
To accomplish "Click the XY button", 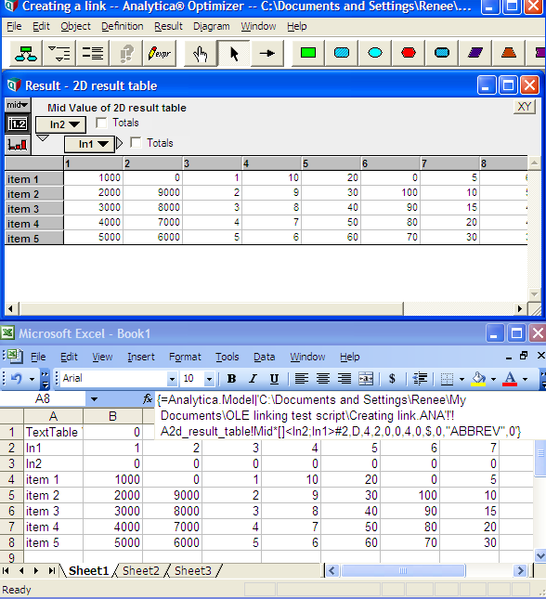I will (x=525, y=107).
